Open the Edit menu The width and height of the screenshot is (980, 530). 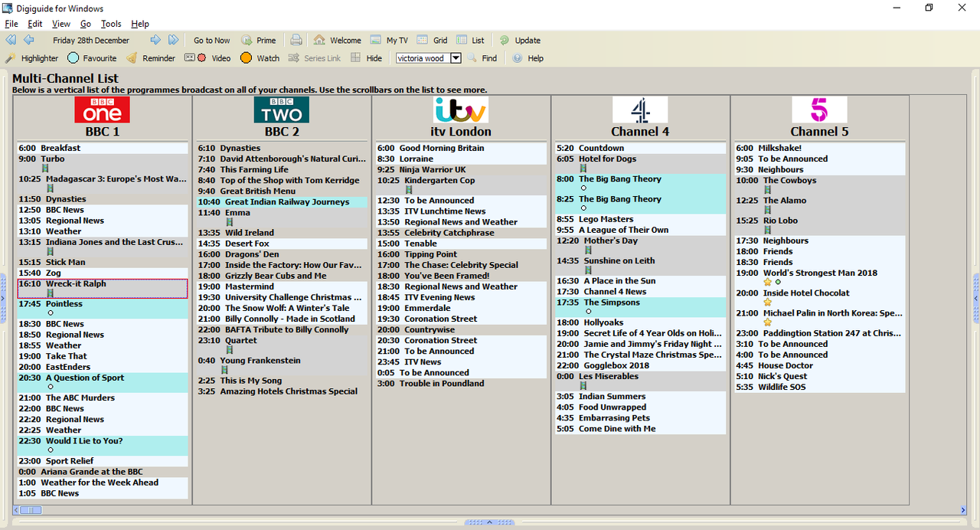click(35, 24)
